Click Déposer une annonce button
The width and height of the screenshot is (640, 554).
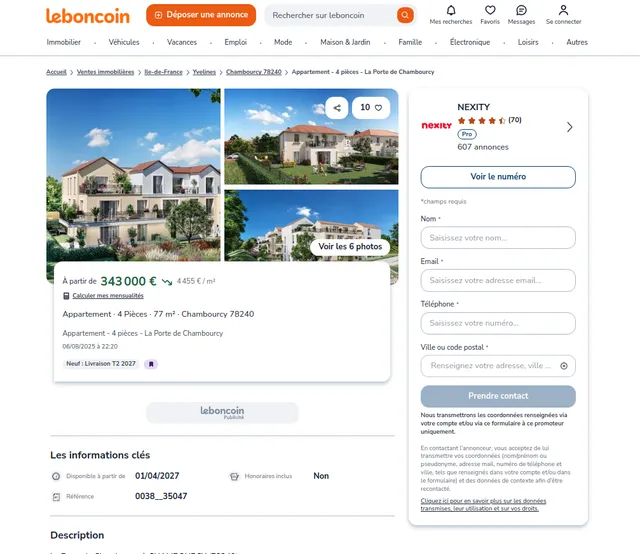point(201,15)
